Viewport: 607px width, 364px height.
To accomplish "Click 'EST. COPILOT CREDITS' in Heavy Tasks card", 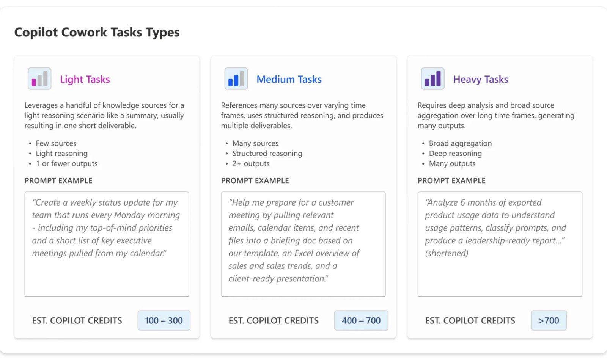I will click(470, 321).
